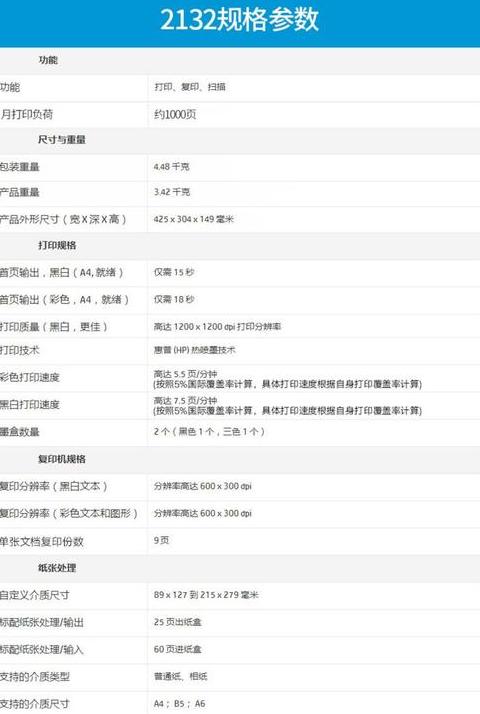
Task: Click the value '打印、复印、扫描'
Action: pyautogui.click(x=190, y=87)
